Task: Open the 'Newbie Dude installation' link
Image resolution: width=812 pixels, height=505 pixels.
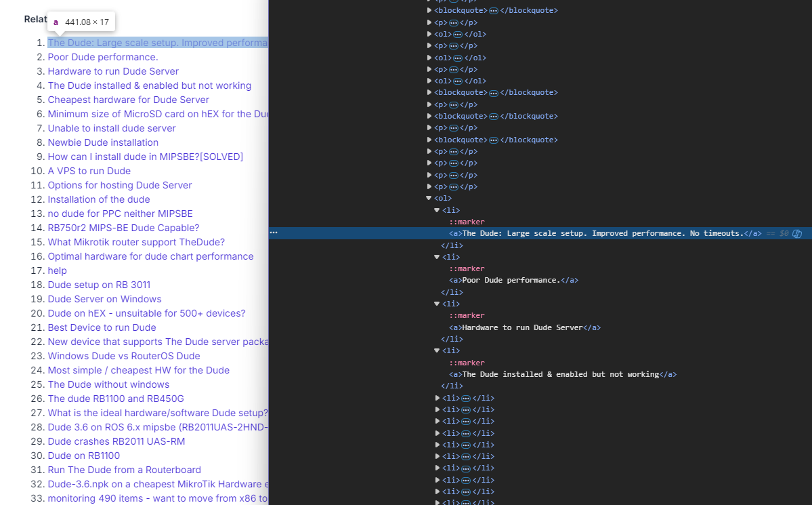Action: point(103,142)
